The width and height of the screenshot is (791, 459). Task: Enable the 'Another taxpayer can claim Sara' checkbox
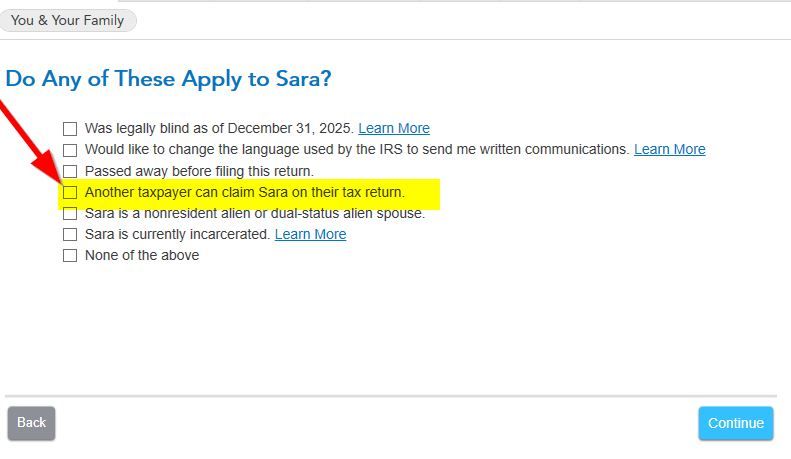pos(70,192)
